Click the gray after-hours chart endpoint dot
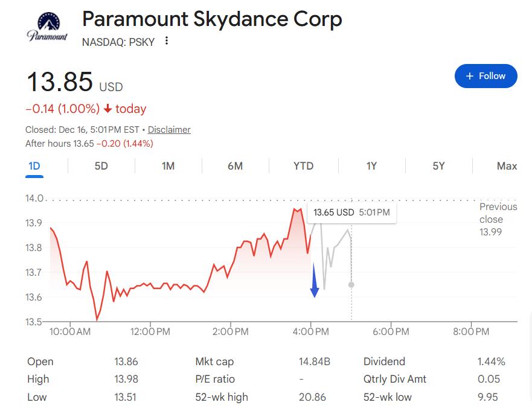This screenshot has height=408, width=532. (x=351, y=284)
